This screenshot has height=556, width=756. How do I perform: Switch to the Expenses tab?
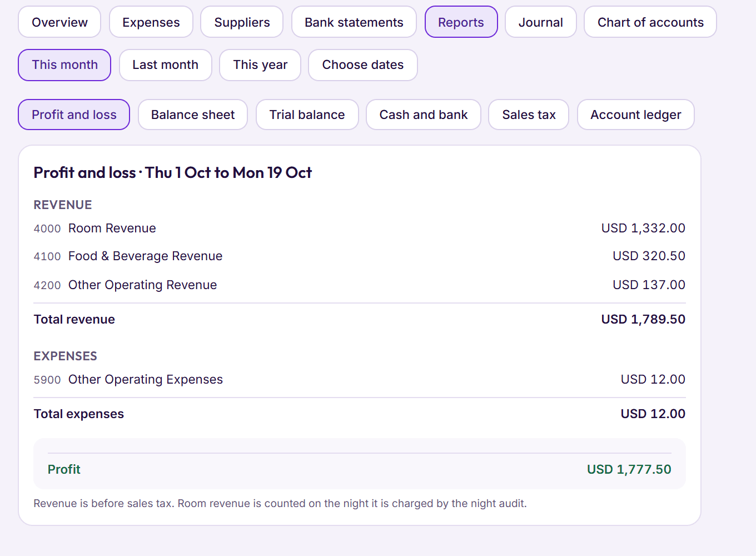click(151, 22)
